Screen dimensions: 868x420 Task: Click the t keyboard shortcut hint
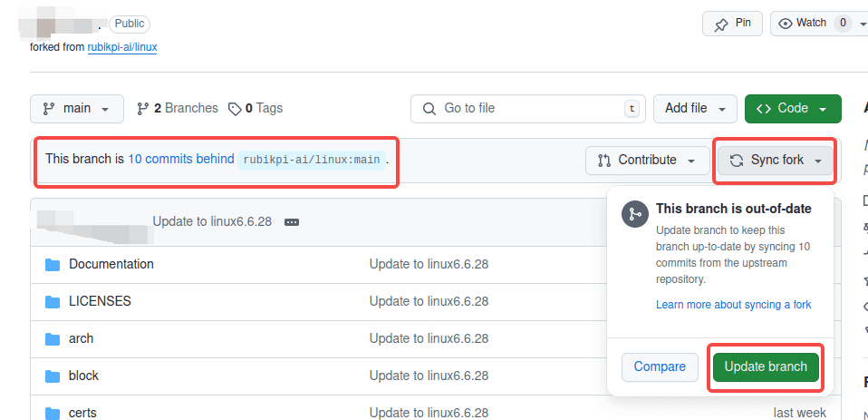point(632,109)
